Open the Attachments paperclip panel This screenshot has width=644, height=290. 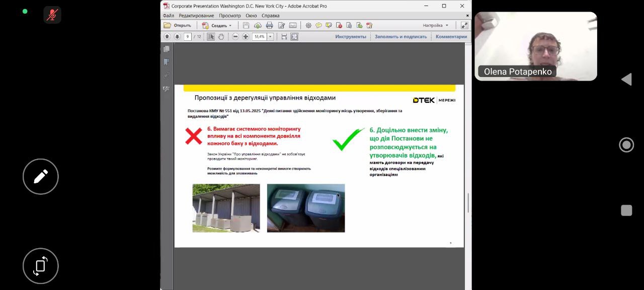[x=167, y=76]
